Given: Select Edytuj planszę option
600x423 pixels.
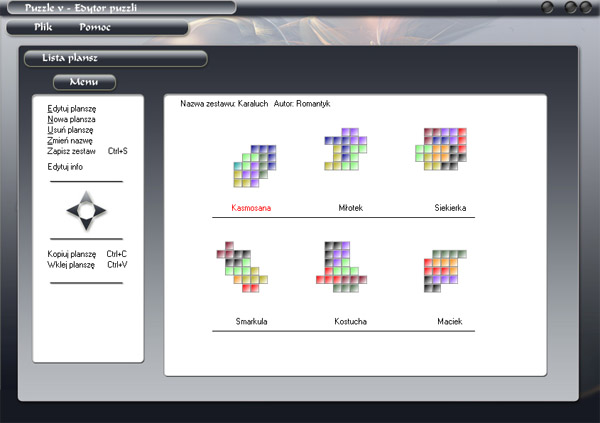Looking at the screenshot, I should [x=72, y=109].
